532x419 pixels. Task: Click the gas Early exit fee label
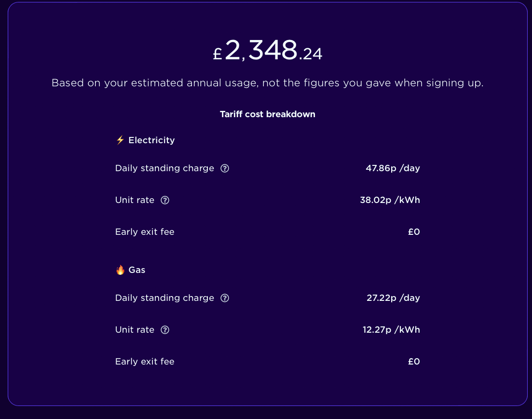[145, 362]
